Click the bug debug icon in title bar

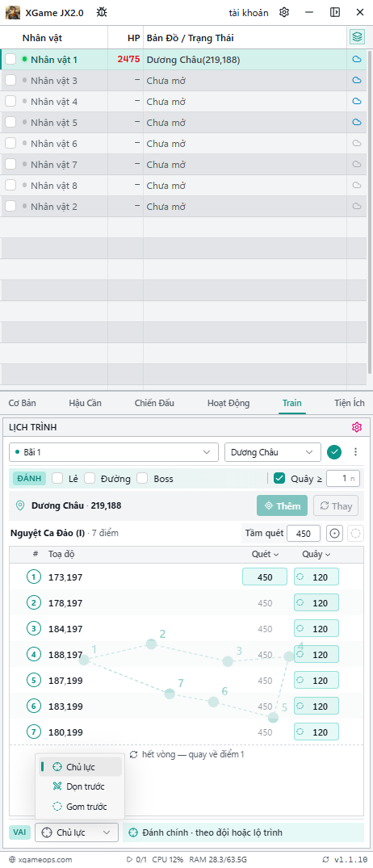[102, 12]
